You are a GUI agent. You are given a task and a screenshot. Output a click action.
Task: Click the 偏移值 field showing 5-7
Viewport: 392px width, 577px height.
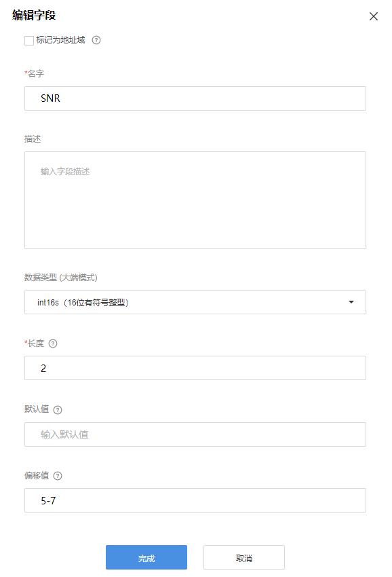[195, 500]
